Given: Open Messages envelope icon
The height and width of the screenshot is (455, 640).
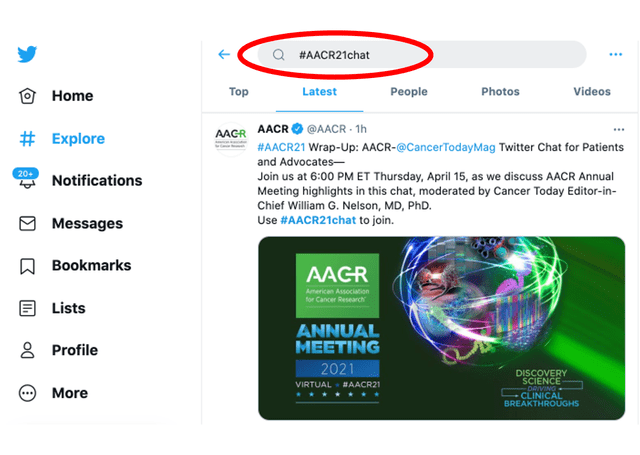Looking at the screenshot, I should [28, 223].
